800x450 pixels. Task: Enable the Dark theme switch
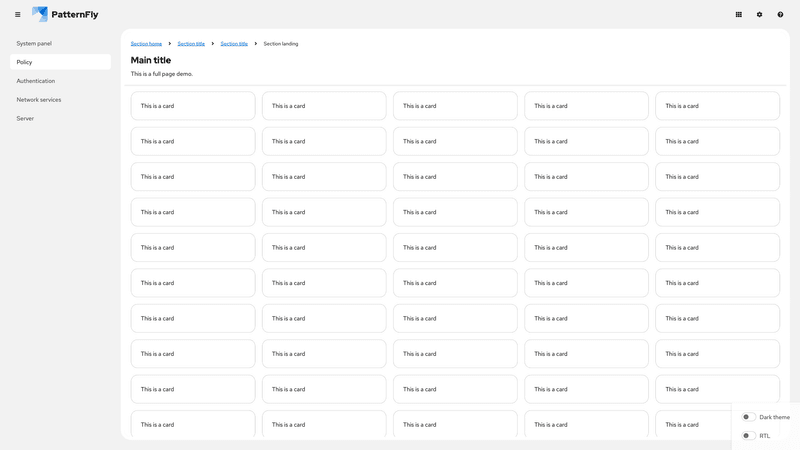[x=748, y=417]
